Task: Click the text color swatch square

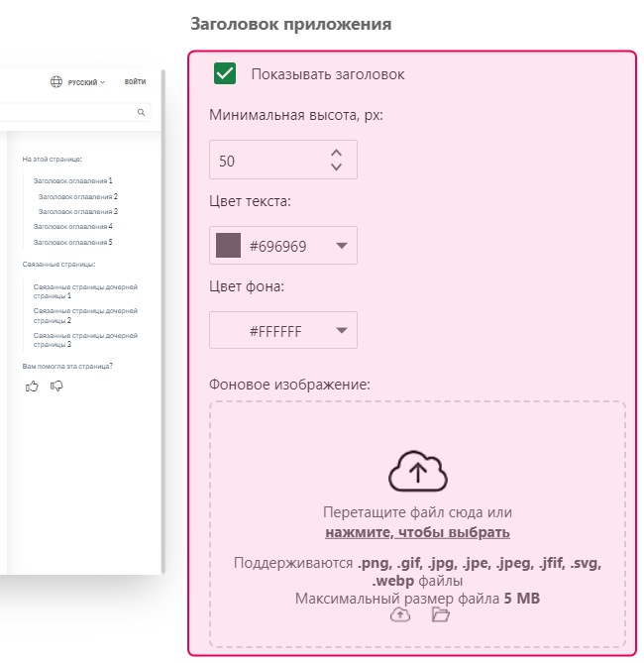Action: coord(229,246)
